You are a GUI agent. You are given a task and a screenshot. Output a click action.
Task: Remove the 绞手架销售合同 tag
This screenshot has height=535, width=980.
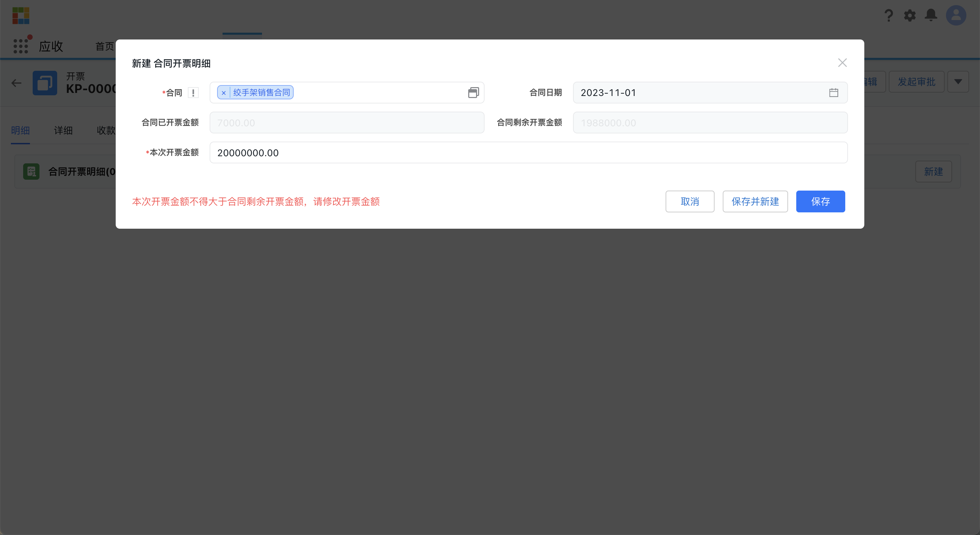pos(224,93)
